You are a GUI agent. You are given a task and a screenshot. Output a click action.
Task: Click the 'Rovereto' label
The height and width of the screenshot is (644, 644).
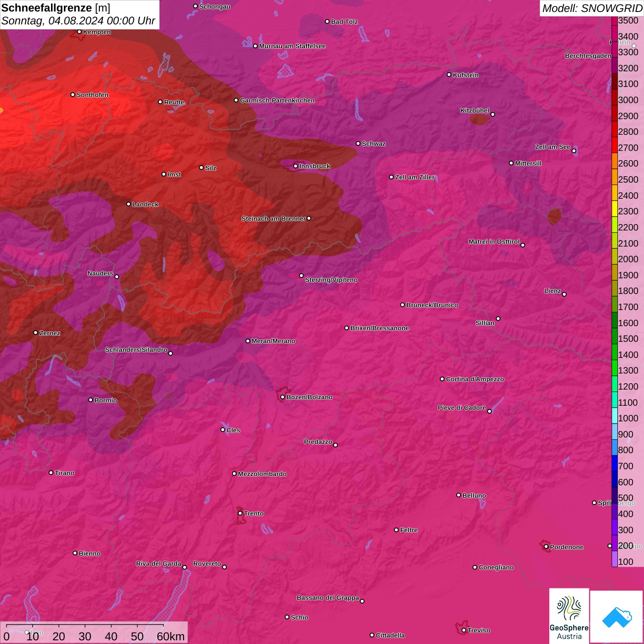coord(207,563)
